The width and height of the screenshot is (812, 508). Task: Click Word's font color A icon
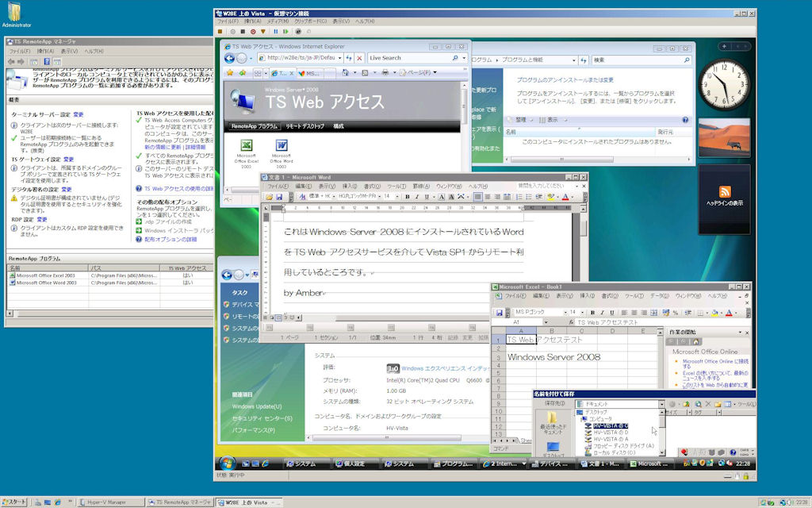pyautogui.click(x=565, y=197)
